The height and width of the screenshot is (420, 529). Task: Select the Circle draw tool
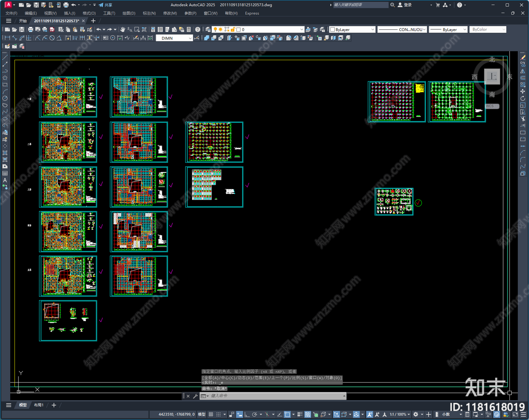pos(5,98)
